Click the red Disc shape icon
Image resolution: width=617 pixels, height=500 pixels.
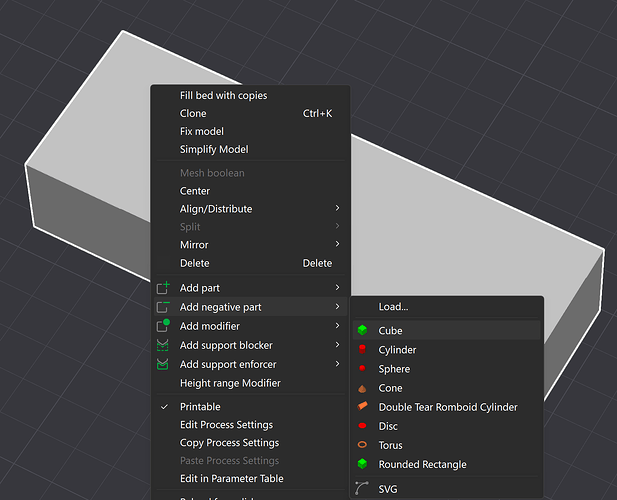pos(362,426)
